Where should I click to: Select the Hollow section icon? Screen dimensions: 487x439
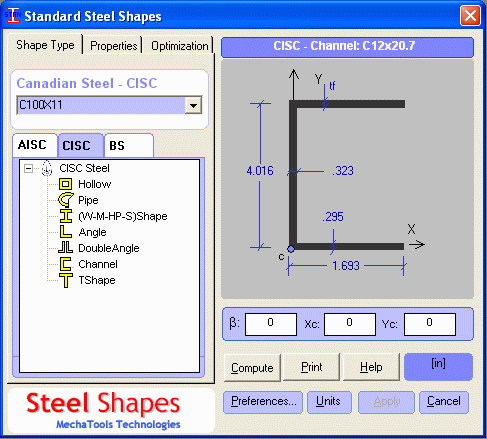click(x=65, y=184)
